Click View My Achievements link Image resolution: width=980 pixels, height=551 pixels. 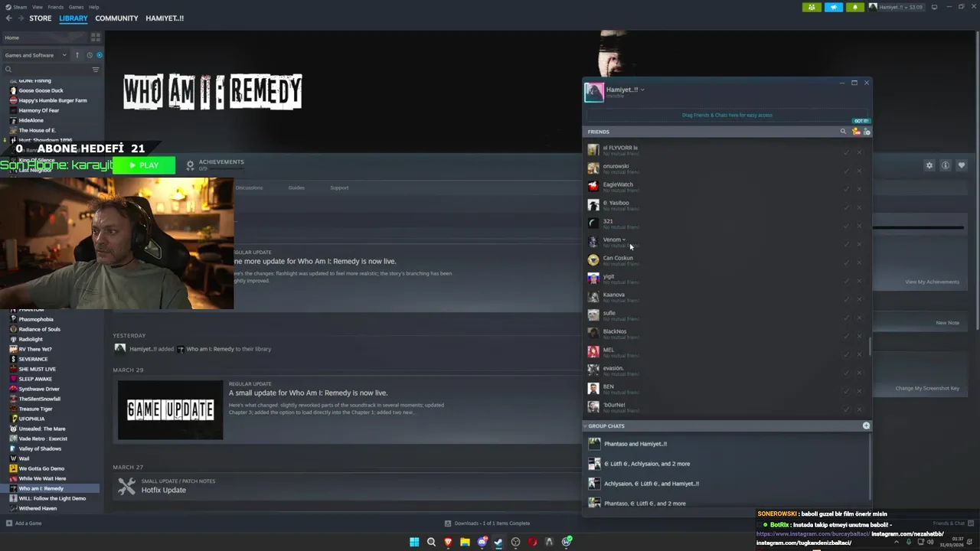932,282
